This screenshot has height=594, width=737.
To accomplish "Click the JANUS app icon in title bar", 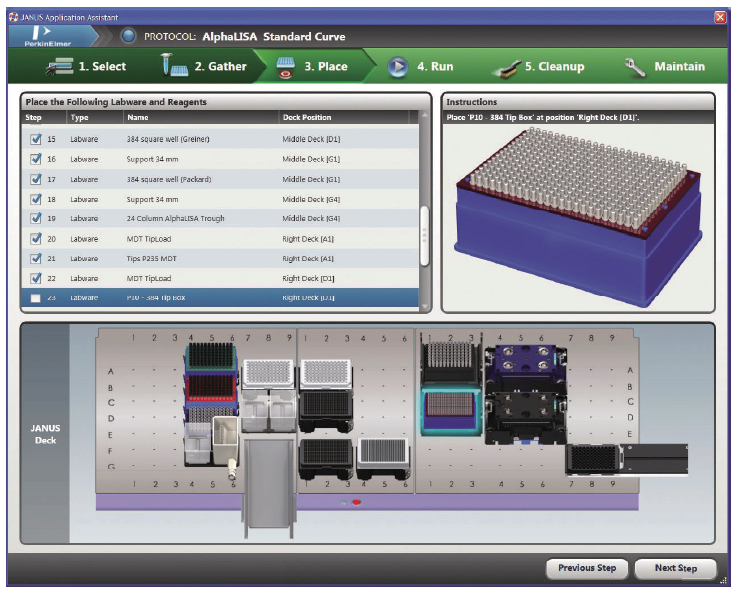I will [x=14, y=17].
